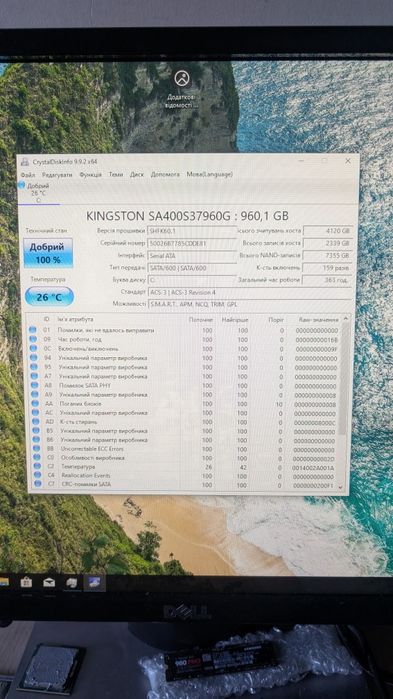Click the total host reads value 4120 GB
393x699 pixels.
click(x=328, y=231)
